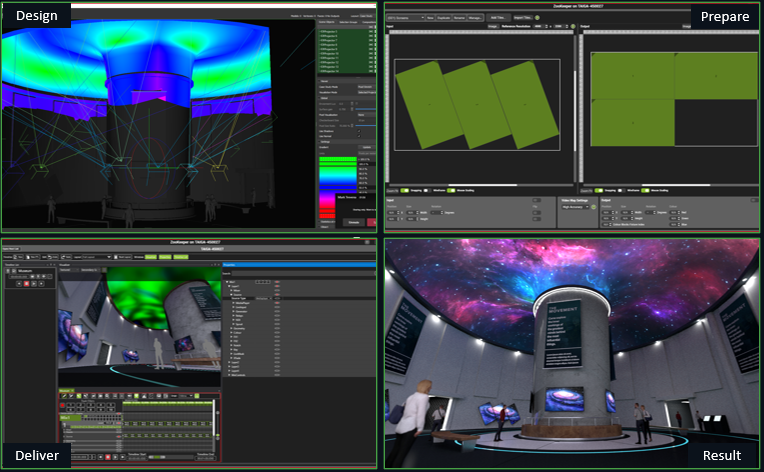The height and width of the screenshot is (472, 764).
Task: Toggle the Use Normal checkbox
Action: point(359,136)
